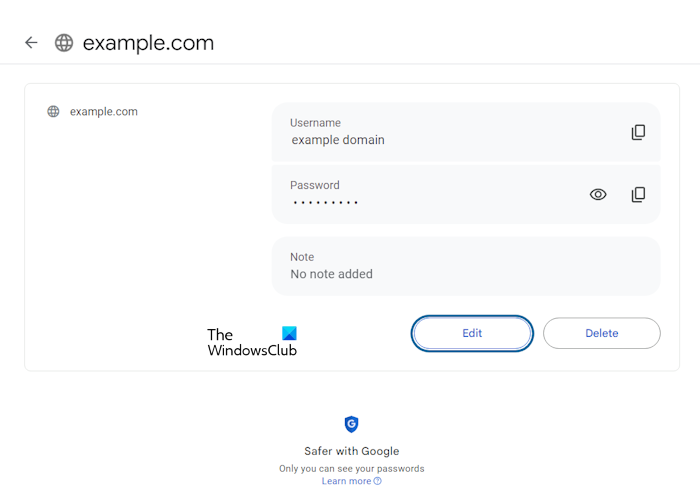Screen dimensions: 700x498
Task: Click the masked password dots
Action: click(326, 203)
